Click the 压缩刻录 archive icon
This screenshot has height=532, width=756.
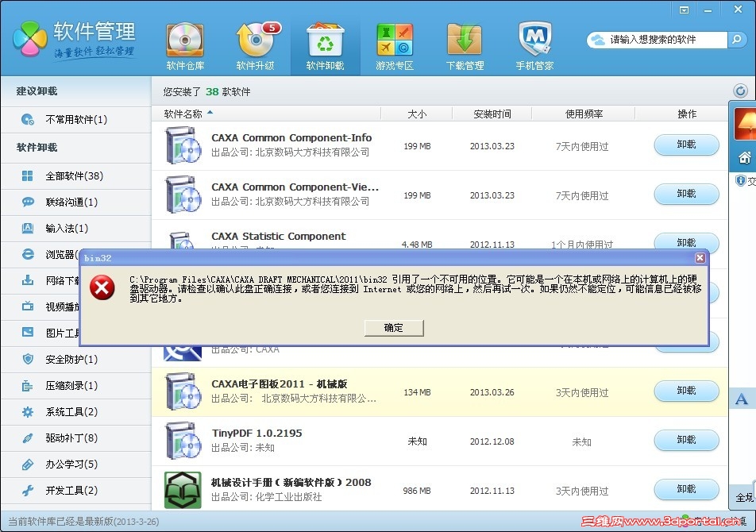pos(28,386)
